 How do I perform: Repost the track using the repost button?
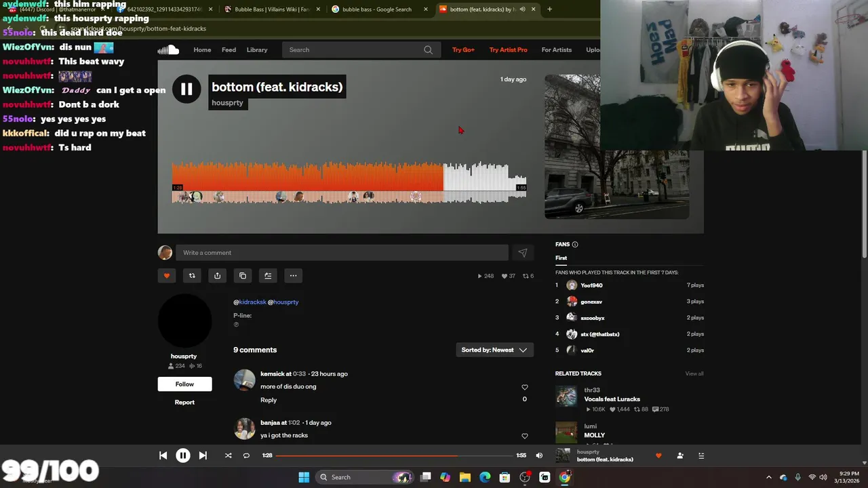tap(192, 276)
